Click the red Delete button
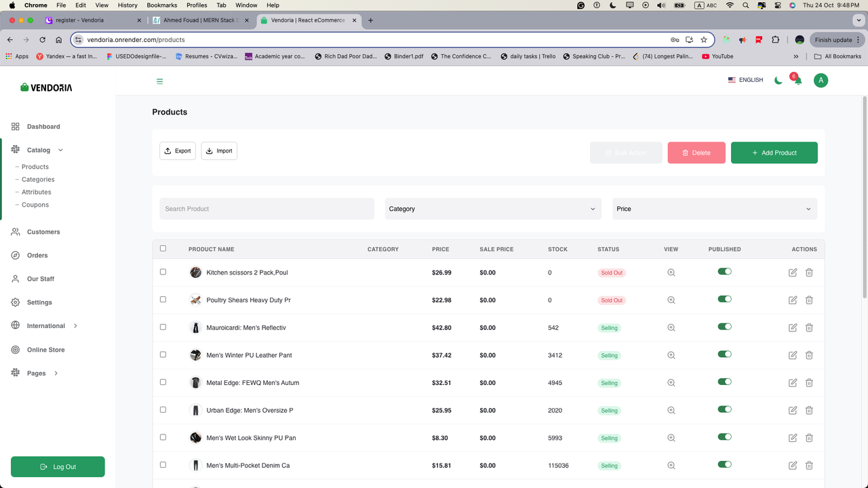Screen dimensions: 868x488 [x=696, y=152]
